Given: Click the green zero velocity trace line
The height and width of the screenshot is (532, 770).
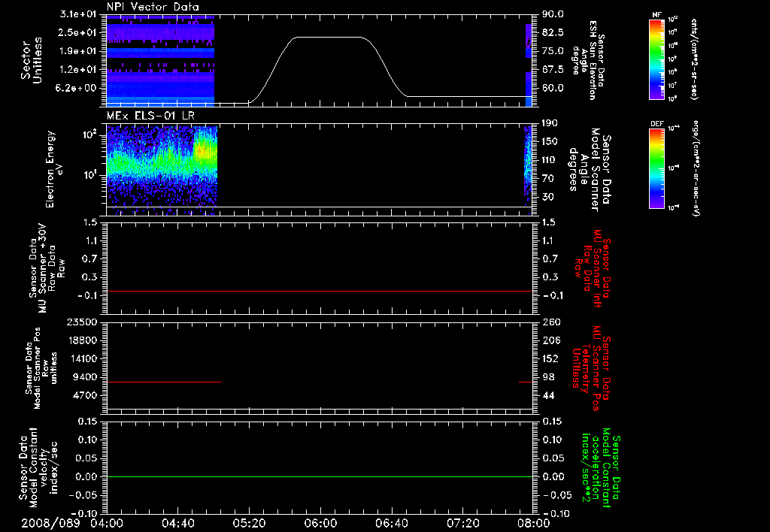Looking at the screenshot, I should point(320,476).
